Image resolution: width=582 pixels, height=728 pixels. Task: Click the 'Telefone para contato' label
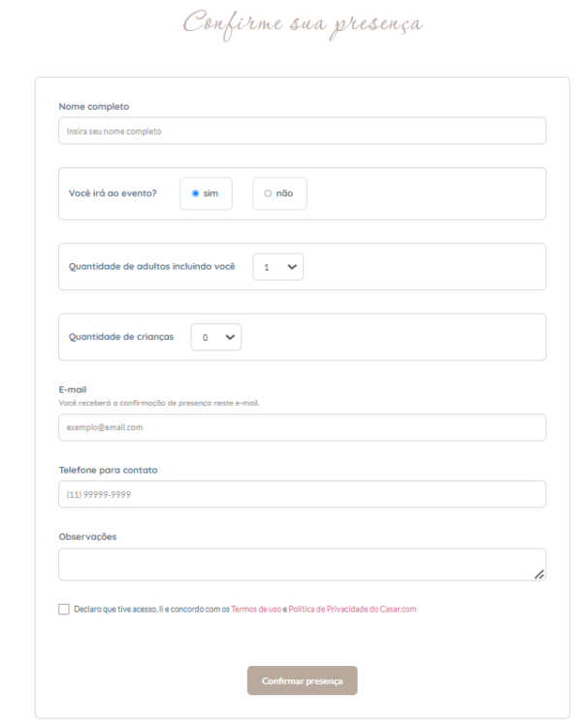[x=108, y=470]
